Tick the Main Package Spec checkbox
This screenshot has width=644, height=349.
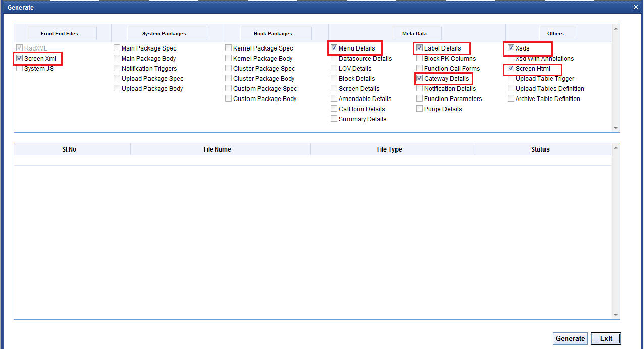coord(117,48)
